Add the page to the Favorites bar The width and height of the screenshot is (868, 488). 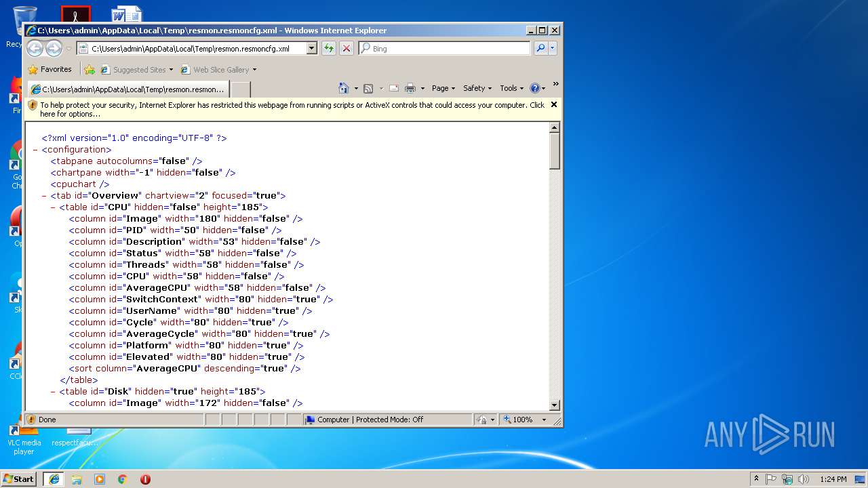pos(90,69)
